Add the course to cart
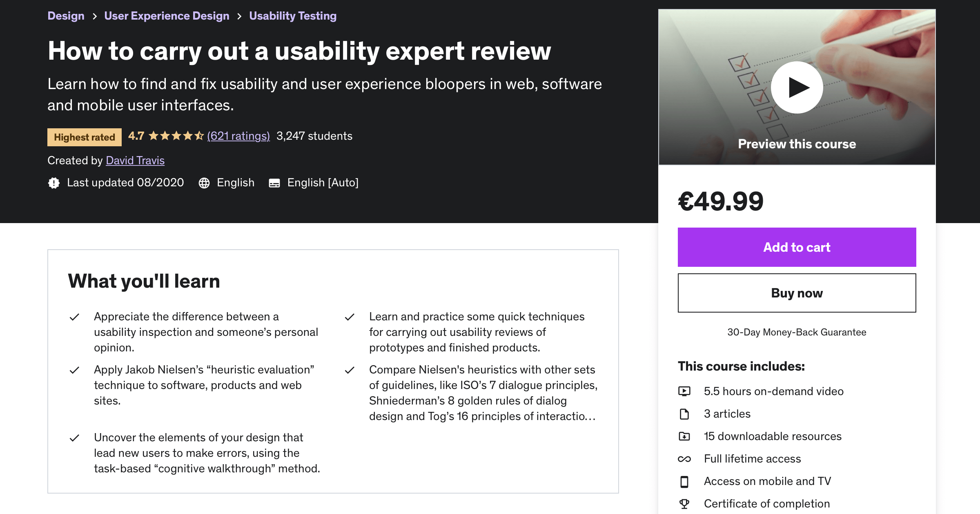980x514 pixels. [x=797, y=247]
